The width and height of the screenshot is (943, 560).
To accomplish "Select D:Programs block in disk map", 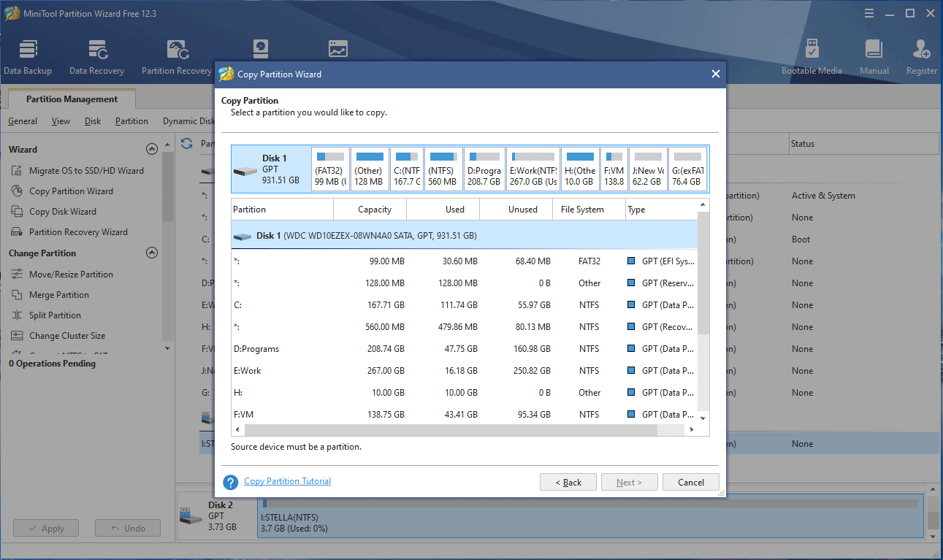I will [484, 169].
